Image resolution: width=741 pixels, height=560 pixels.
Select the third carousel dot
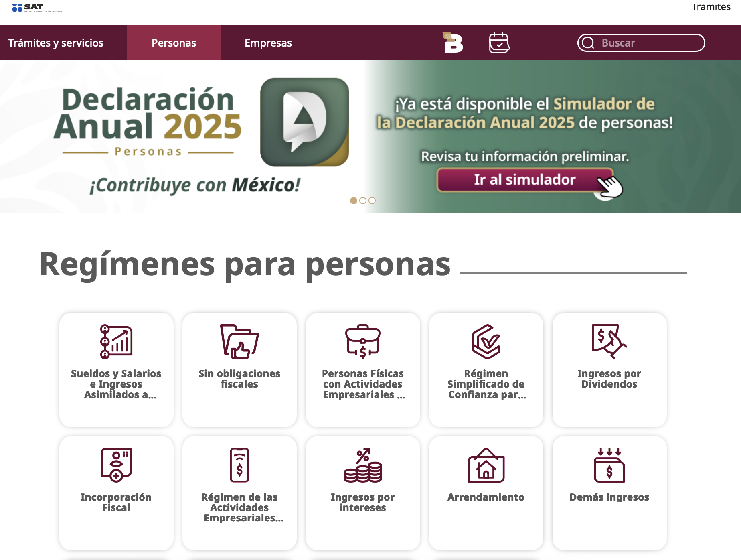coord(372,201)
